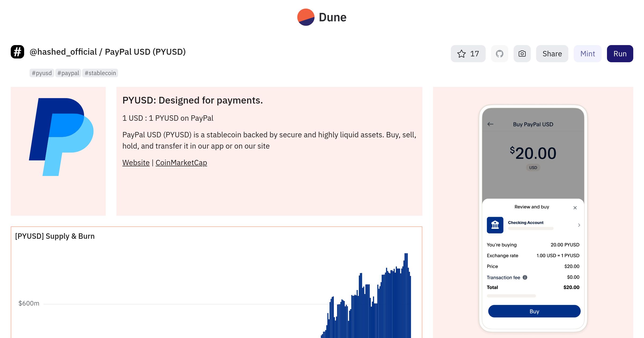Open the Website link
Screen dimensions: 644x338
coord(136,163)
